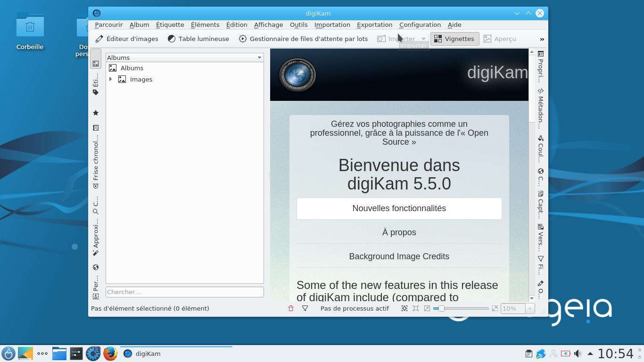This screenshot has width=644, height=362.
Task: Open the Étiquette menu
Action: pyautogui.click(x=170, y=25)
